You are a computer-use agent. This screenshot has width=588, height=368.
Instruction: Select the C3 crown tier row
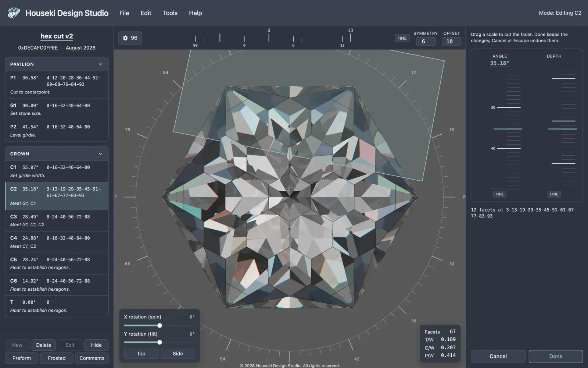click(x=57, y=220)
